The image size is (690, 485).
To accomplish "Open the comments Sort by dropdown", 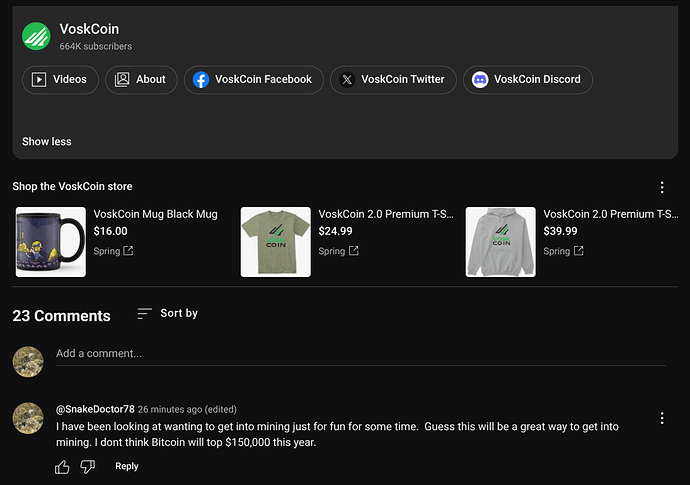I will [x=167, y=313].
